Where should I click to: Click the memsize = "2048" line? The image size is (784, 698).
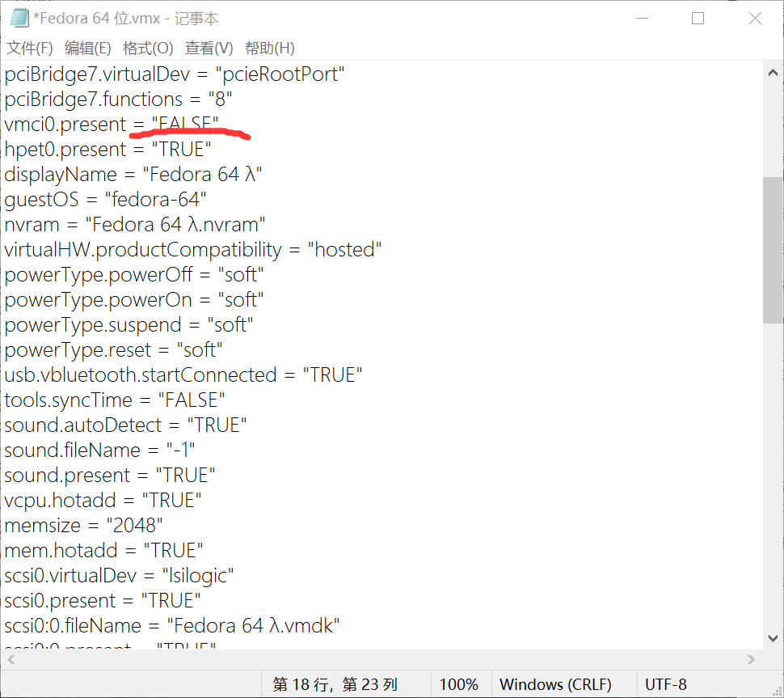point(83,525)
